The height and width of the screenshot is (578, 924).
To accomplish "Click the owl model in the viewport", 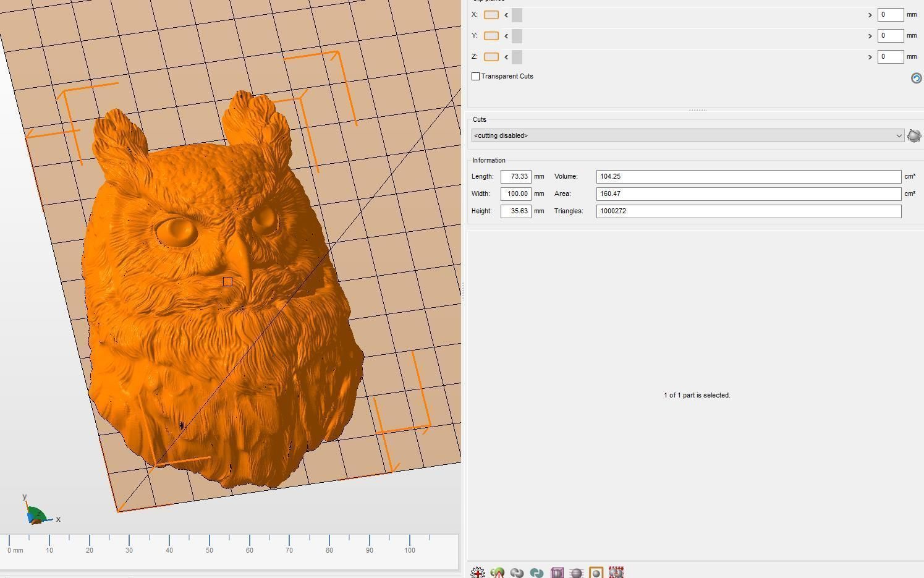I will click(x=223, y=291).
